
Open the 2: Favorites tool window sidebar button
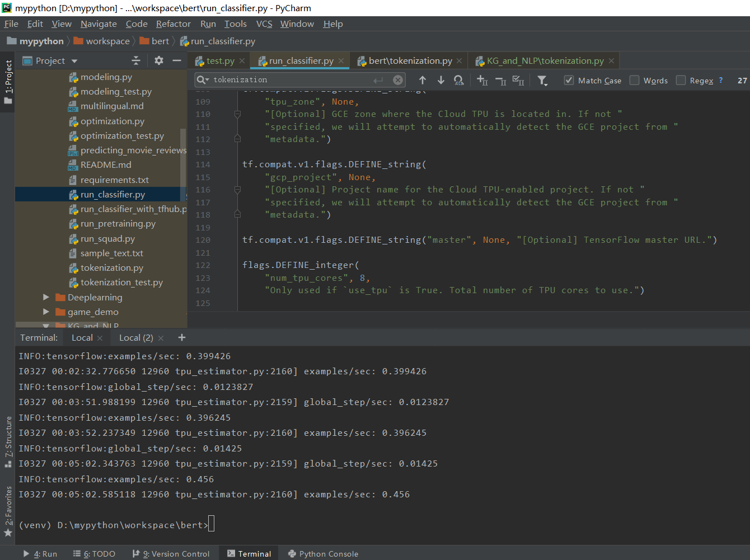pos(8,511)
